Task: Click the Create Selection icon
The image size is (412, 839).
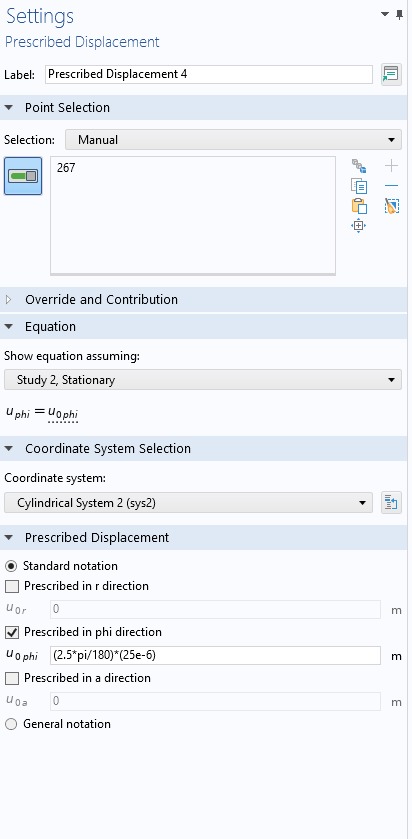Action: pos(359,166)
